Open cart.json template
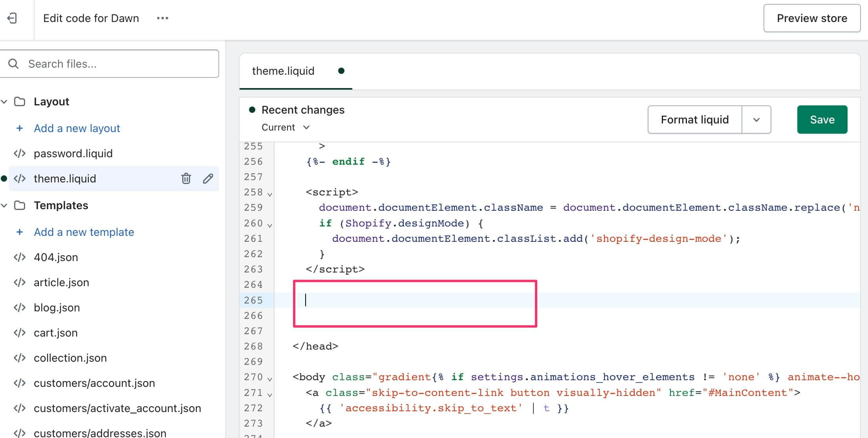 coord(55,333)
